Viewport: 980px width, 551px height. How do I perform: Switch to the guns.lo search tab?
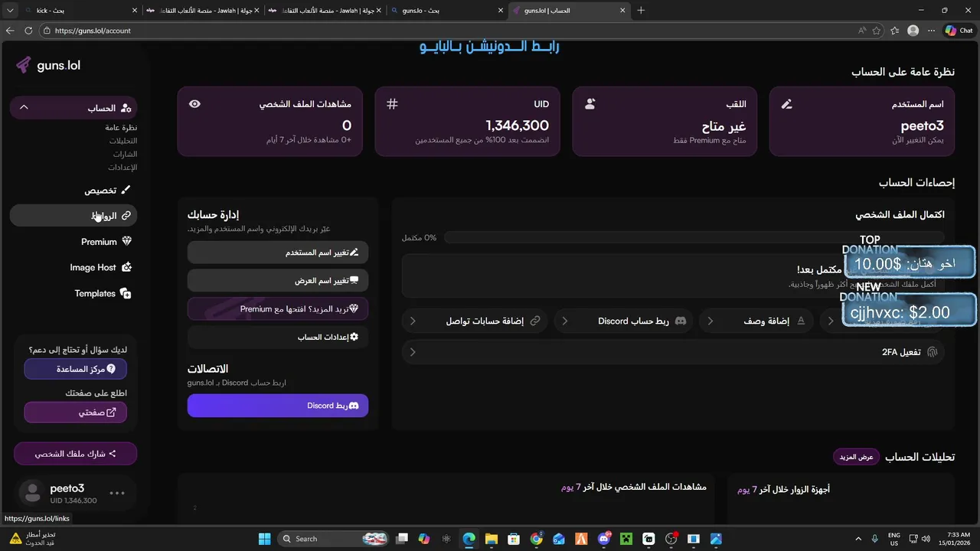pyautogui.click(x=448, y=11)
